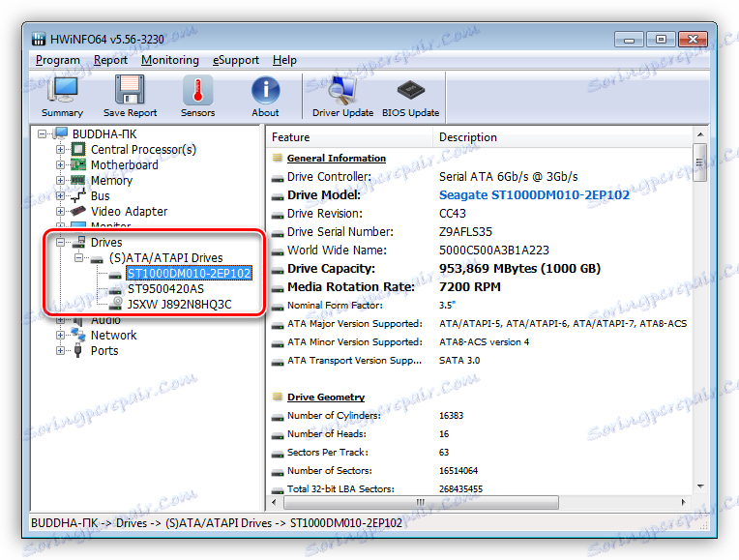Expand the Memory node
This screenshot has height=560, width=739.
60,180
